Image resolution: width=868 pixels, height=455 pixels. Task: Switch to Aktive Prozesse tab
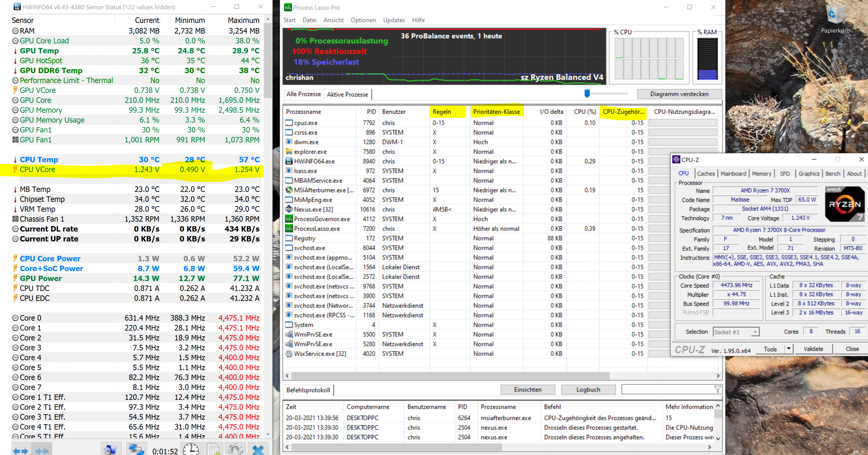[x=347, y=94]
